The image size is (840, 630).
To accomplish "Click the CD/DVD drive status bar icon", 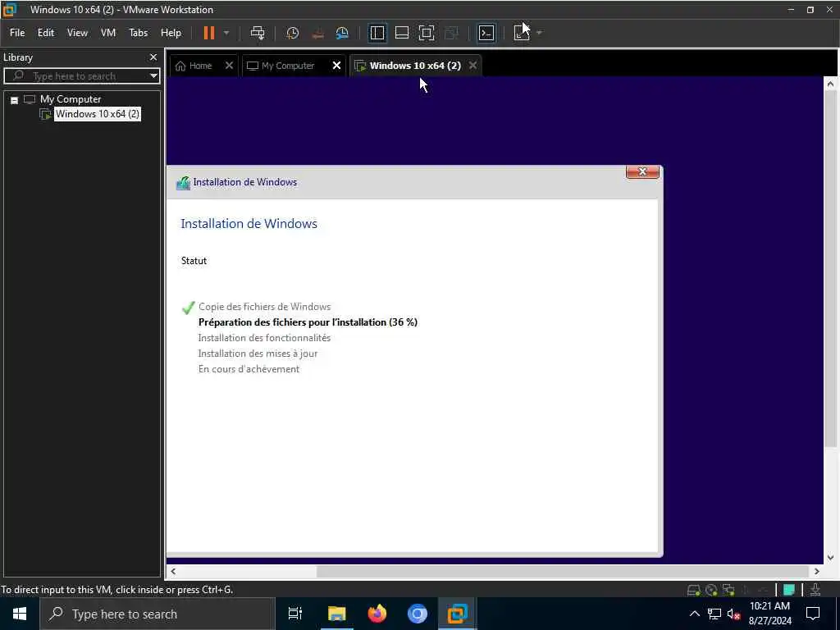I will point(711,590).
